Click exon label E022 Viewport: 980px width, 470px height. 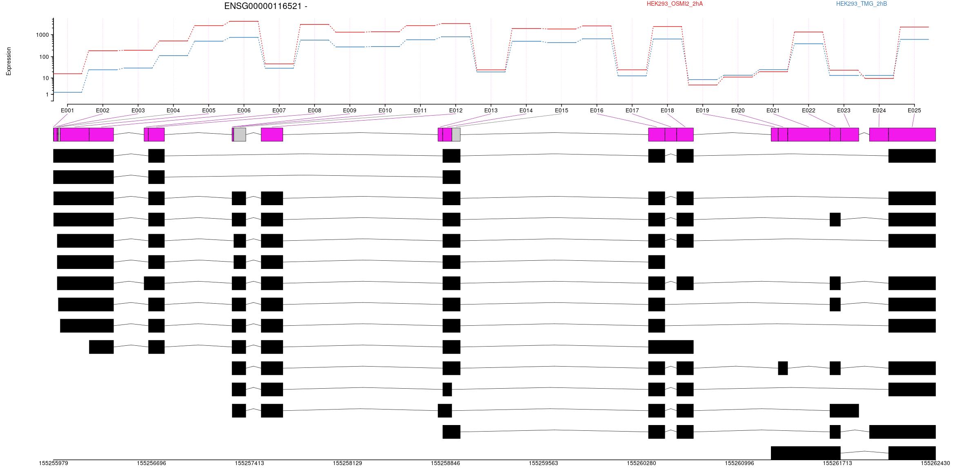[808, 110]
